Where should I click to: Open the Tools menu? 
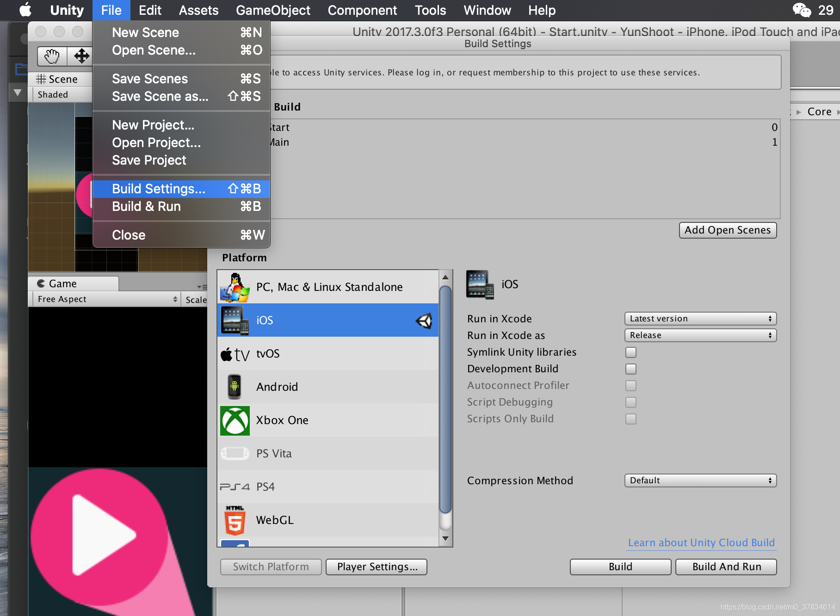[x=430, y=10]
